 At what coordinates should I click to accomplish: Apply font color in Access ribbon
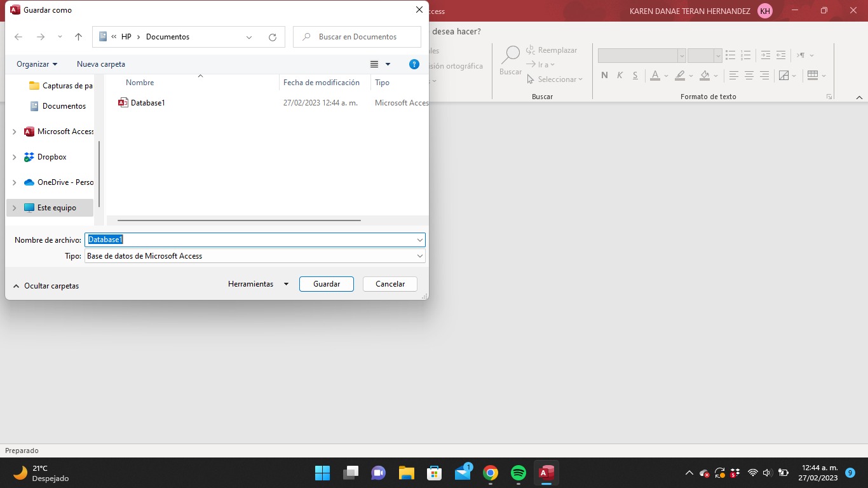655,75
